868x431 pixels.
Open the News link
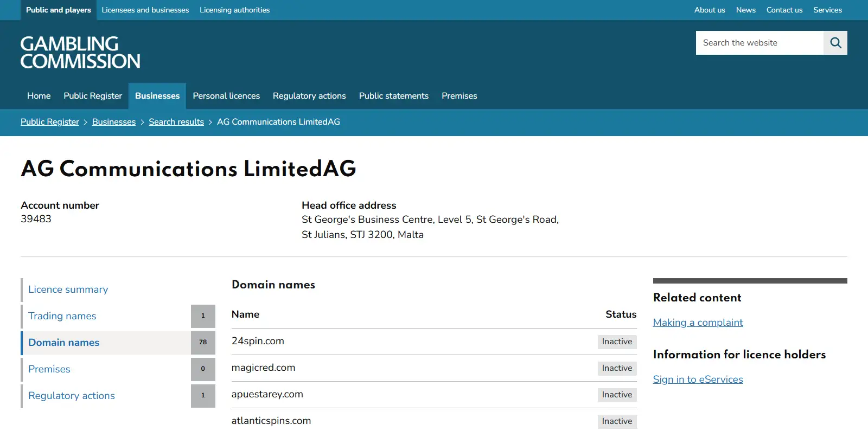[x=746, y=10]
